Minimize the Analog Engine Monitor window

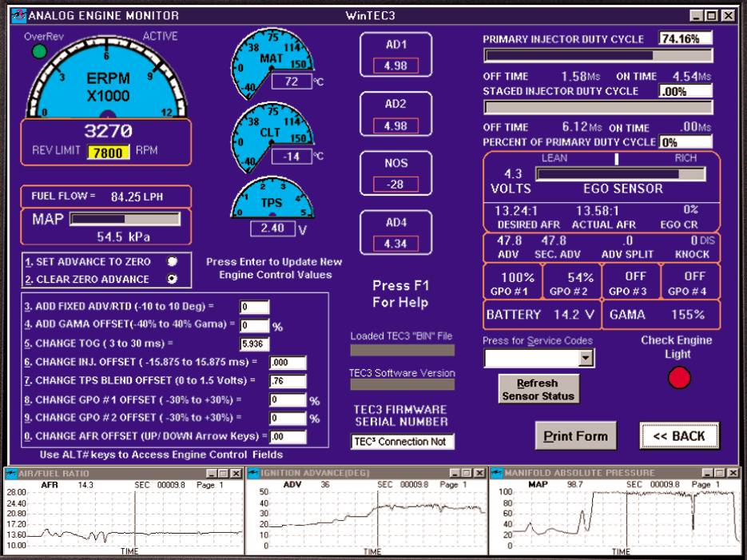click(697, 16)
